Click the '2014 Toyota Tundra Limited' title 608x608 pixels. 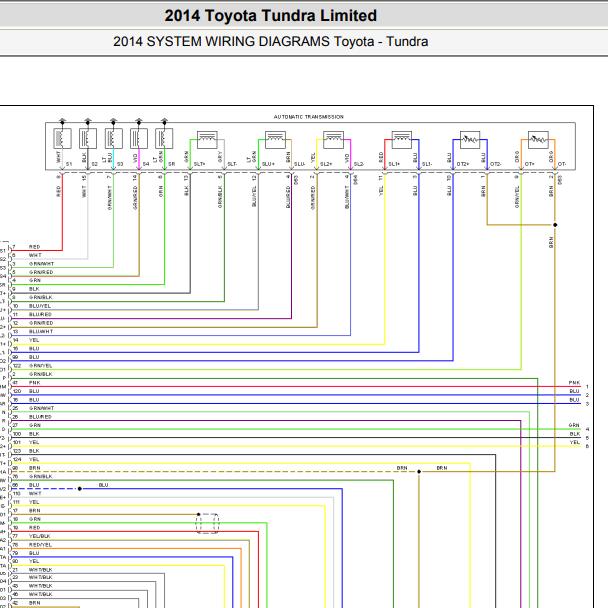(271, 16)
